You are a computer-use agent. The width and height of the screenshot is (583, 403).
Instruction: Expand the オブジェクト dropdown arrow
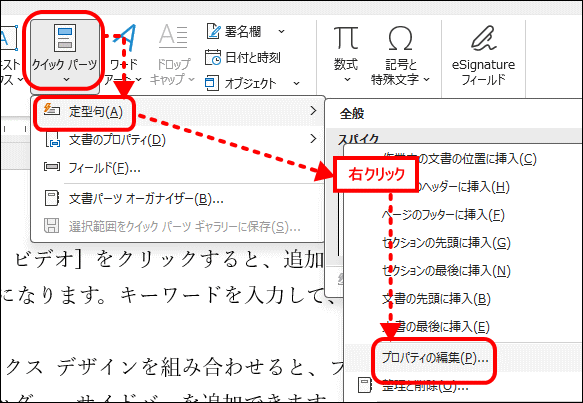click(296, 83)
